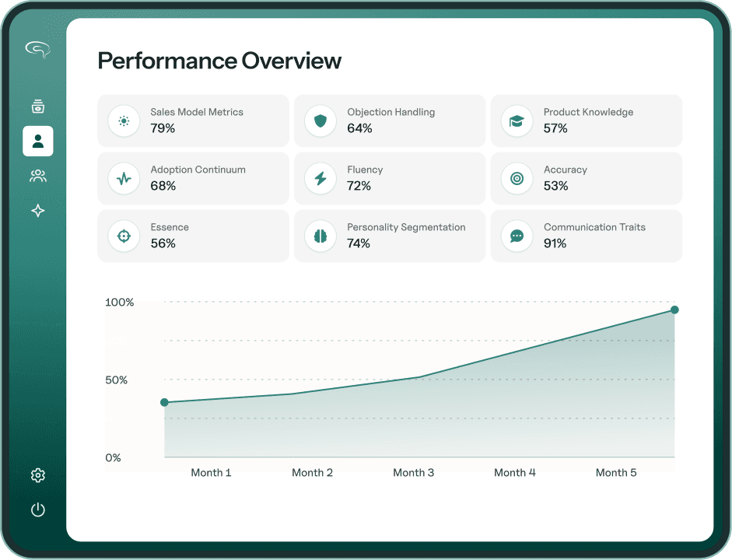
Task: Open the team group sidebar icon
Action: [38, 176]
